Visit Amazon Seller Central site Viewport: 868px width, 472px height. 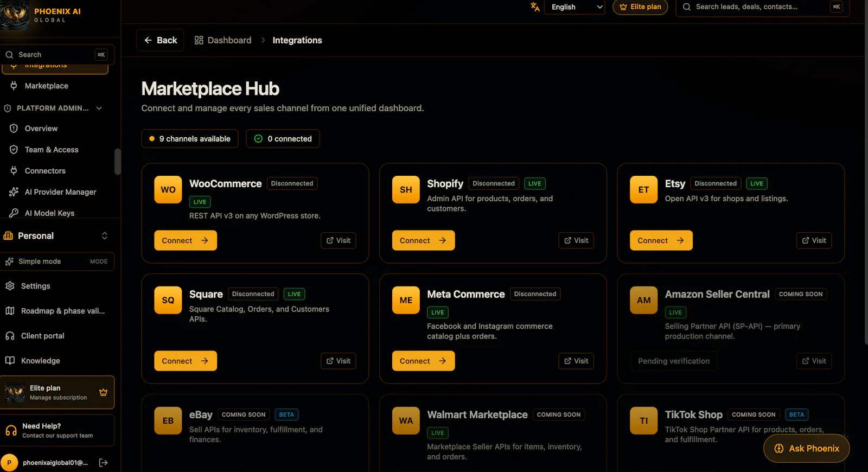pyautogui.click(x=814, y=361)
